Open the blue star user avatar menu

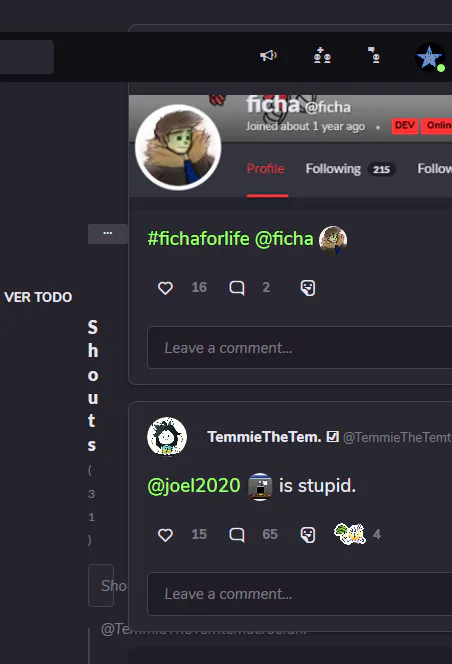click(430, 57)
